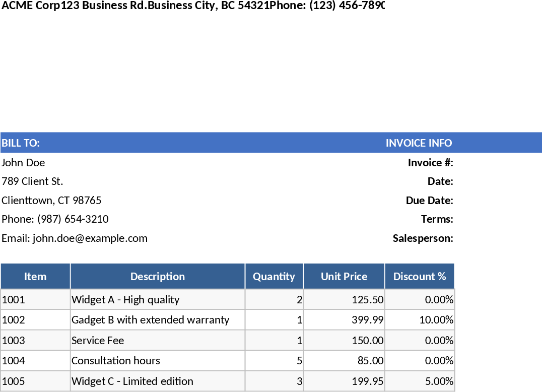Select the Description column header
Viewport: 542px width, 392px height.
coord(157,276)
